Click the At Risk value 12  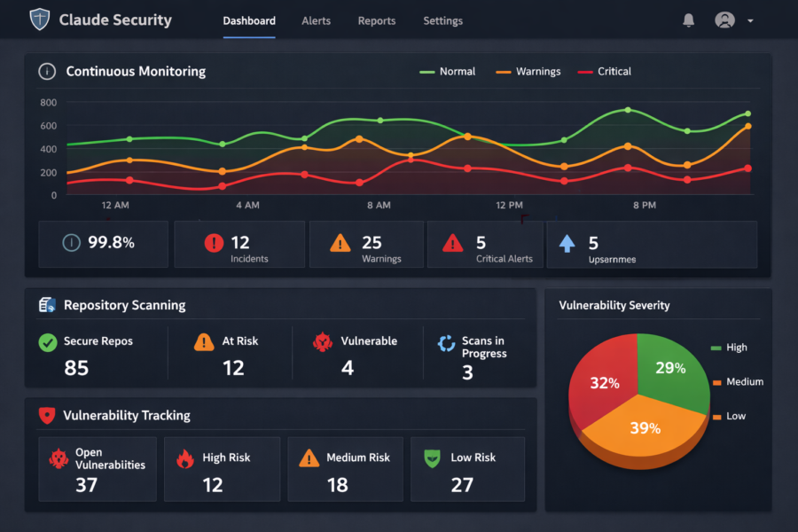pyautogui.click(x=233, y=368)
